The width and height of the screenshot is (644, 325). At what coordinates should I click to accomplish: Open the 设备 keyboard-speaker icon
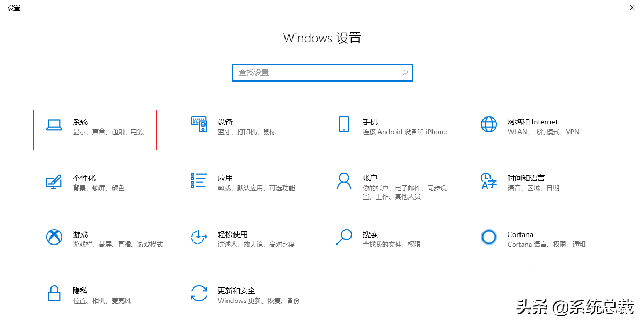(x=199, y=124)
